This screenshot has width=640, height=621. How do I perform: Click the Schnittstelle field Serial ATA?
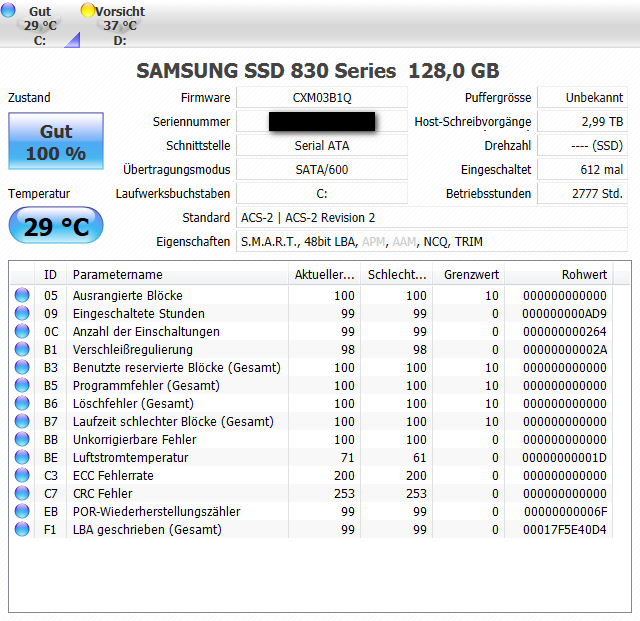click(x=322, y=146)
